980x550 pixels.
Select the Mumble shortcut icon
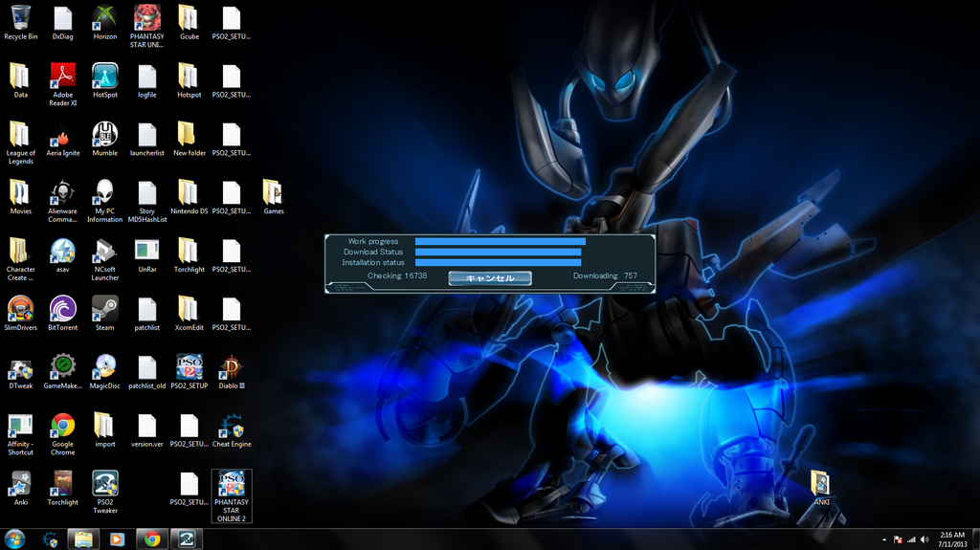105,140
